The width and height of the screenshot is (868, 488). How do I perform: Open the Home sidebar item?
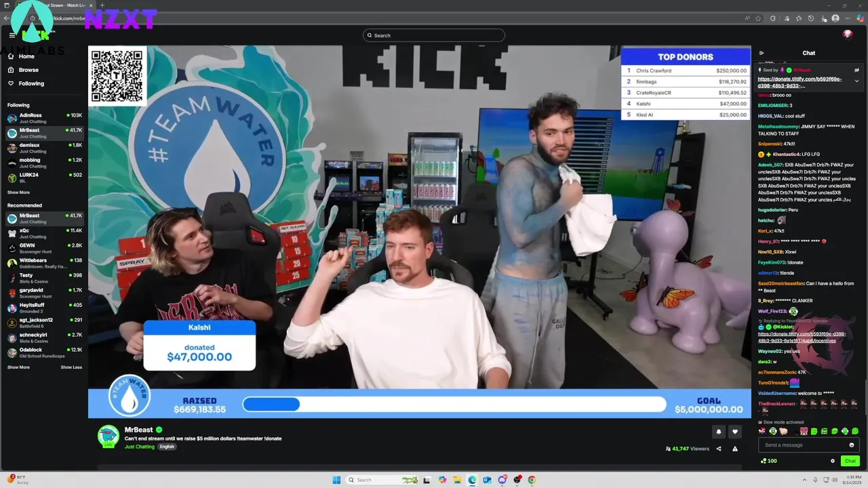(x=43, y=56)
